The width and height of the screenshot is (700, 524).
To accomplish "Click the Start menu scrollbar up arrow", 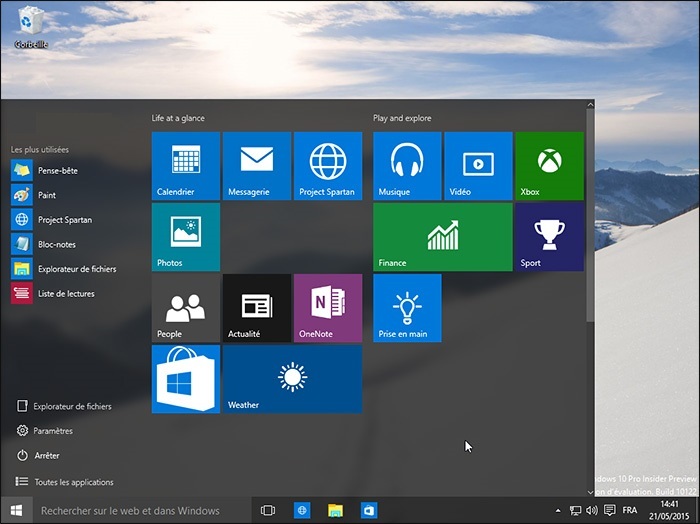I will click(x=590, y=104).
